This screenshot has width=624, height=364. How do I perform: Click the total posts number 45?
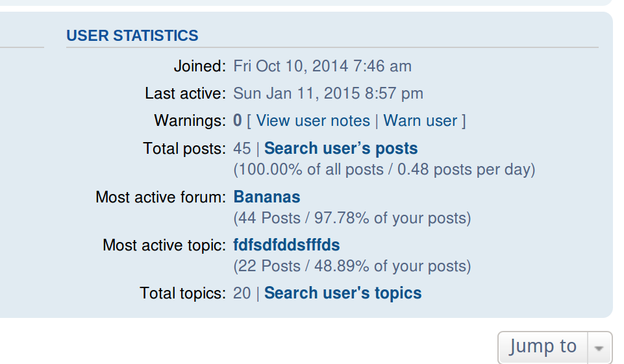(x=242, y=149)
